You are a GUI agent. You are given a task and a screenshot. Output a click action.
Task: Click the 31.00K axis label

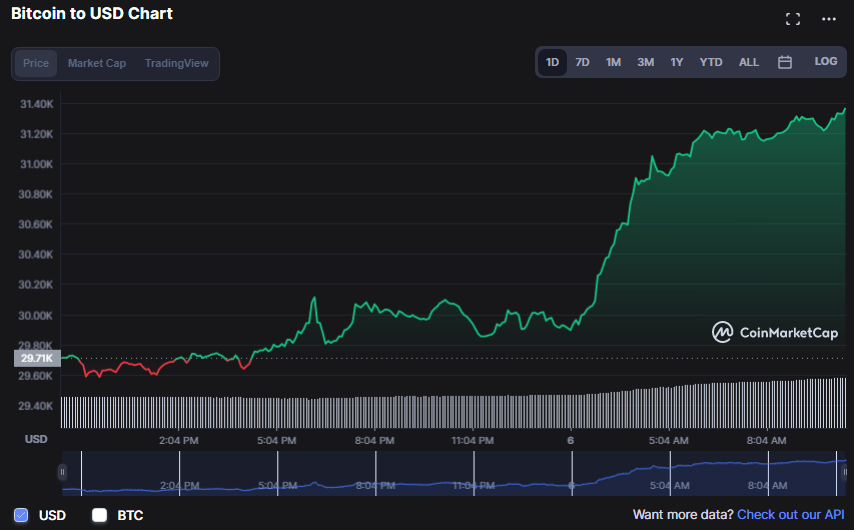click(36, 164)
